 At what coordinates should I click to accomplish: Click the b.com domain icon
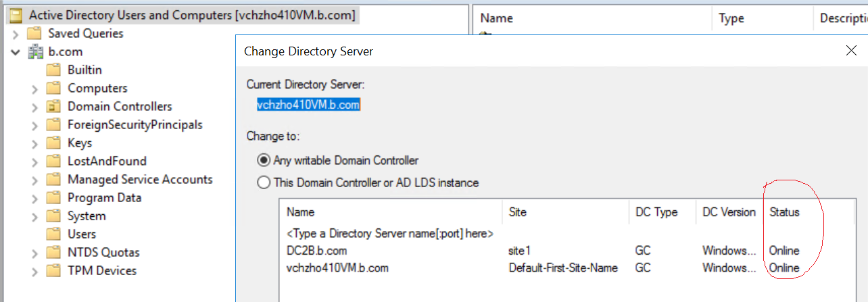pyautogui.click(x=35, y=51)
